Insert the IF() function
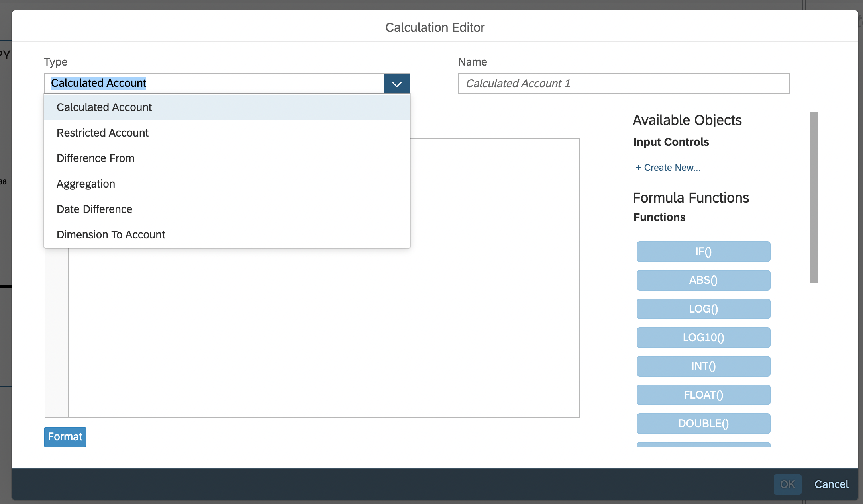 coord(703,252)
